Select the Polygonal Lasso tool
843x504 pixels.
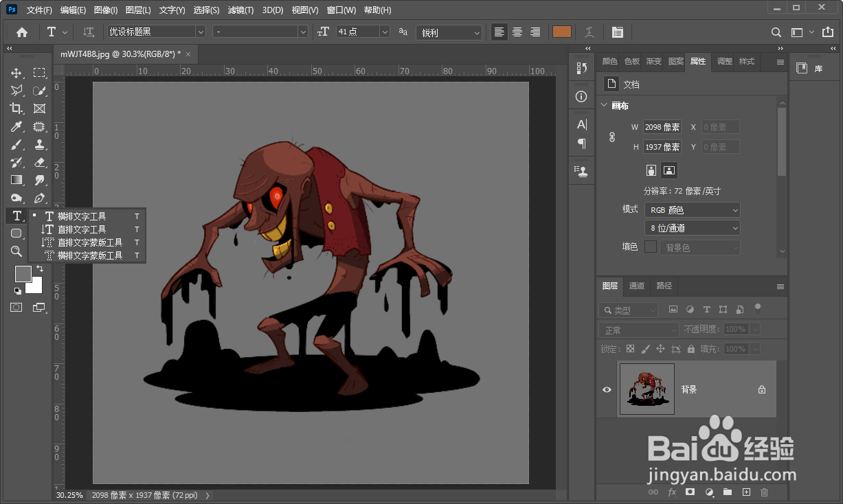16,91
